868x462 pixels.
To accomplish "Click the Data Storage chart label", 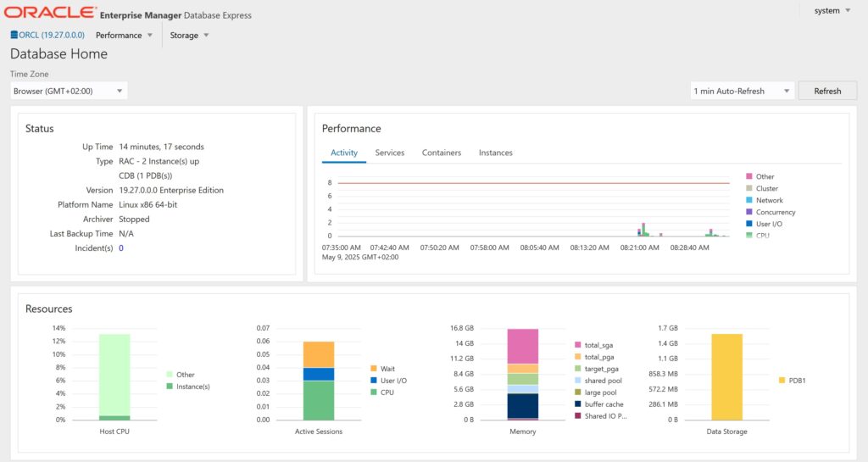I will pos(726,431).
